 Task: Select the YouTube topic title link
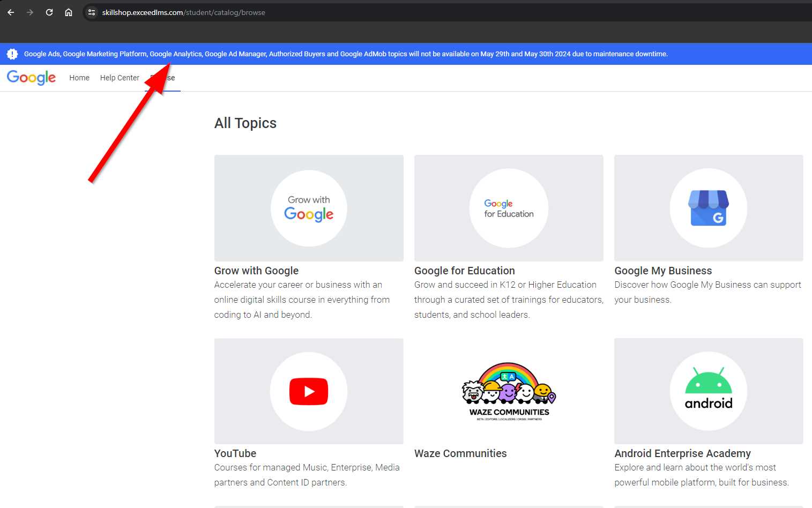[x=235, y=453]
